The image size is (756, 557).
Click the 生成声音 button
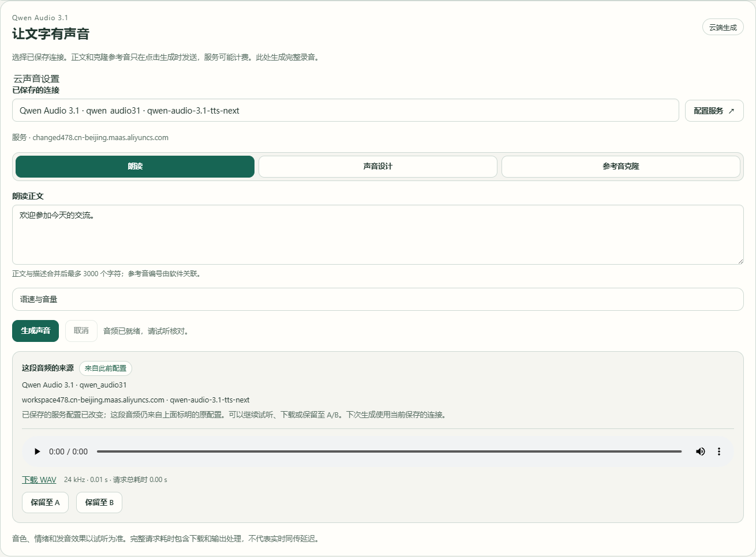[x=36, y=331]
